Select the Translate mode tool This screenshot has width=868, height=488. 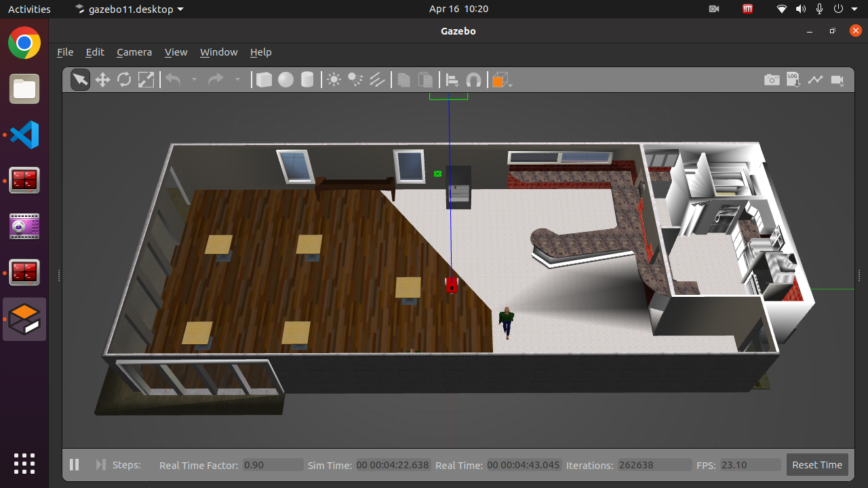click(x=102, y=80)
